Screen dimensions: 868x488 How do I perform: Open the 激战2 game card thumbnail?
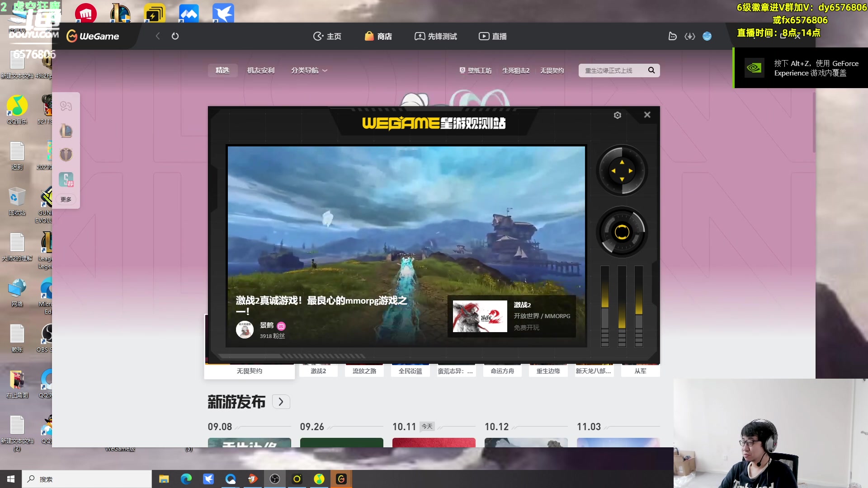[x=480, y=316]
